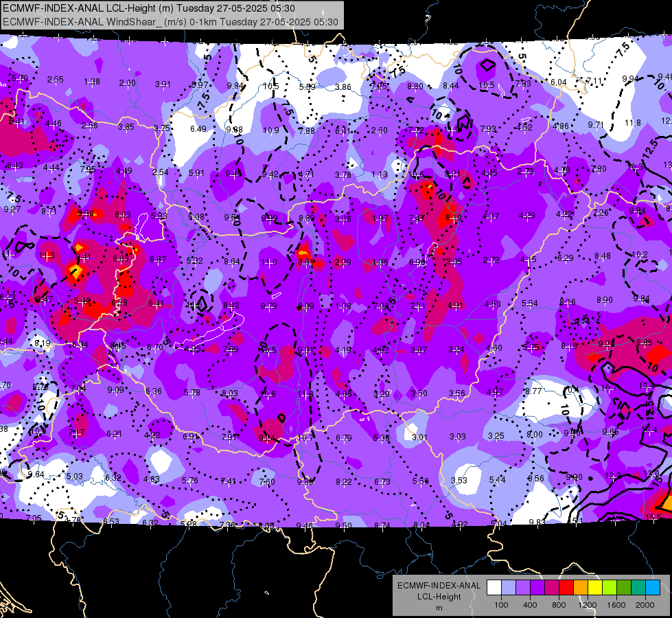Screen dimensions: 672x618
Task: Click the wind shear value '6.03'
Action: click(123, 214)
